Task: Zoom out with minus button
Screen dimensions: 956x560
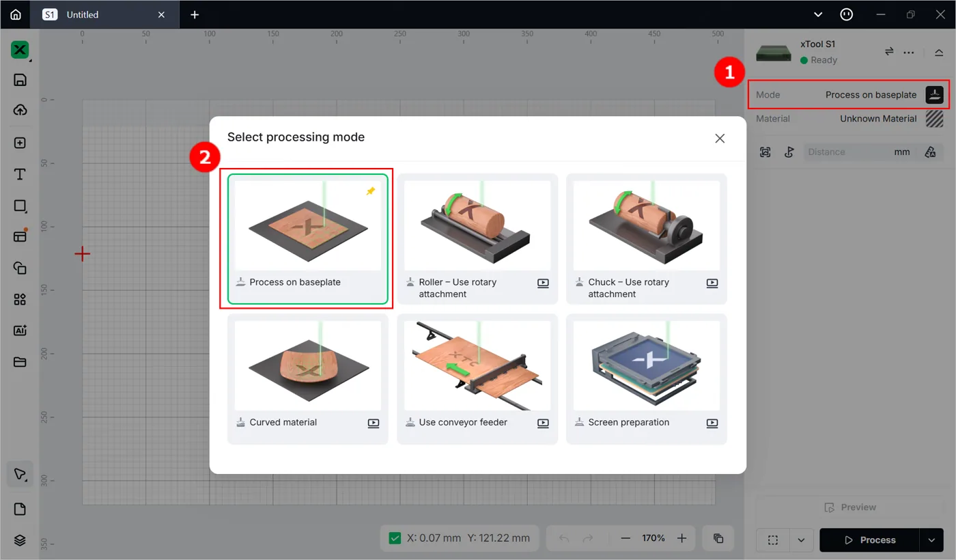Action: tap(625, 538)
